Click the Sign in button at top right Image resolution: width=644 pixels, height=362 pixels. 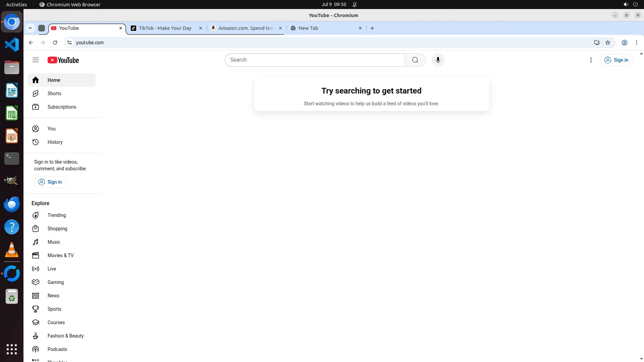[616, 60]
